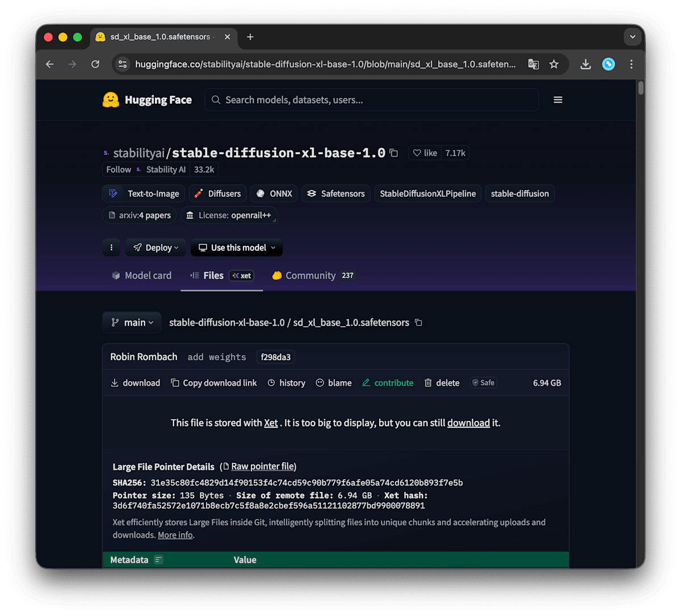
Task: Go back in browser
Action: click(x=50, y=64)
